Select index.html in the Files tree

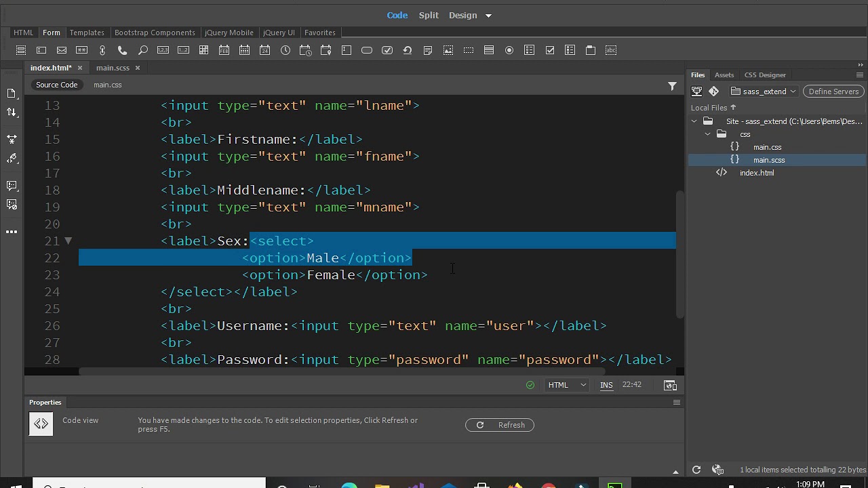(x=757, y=173)
